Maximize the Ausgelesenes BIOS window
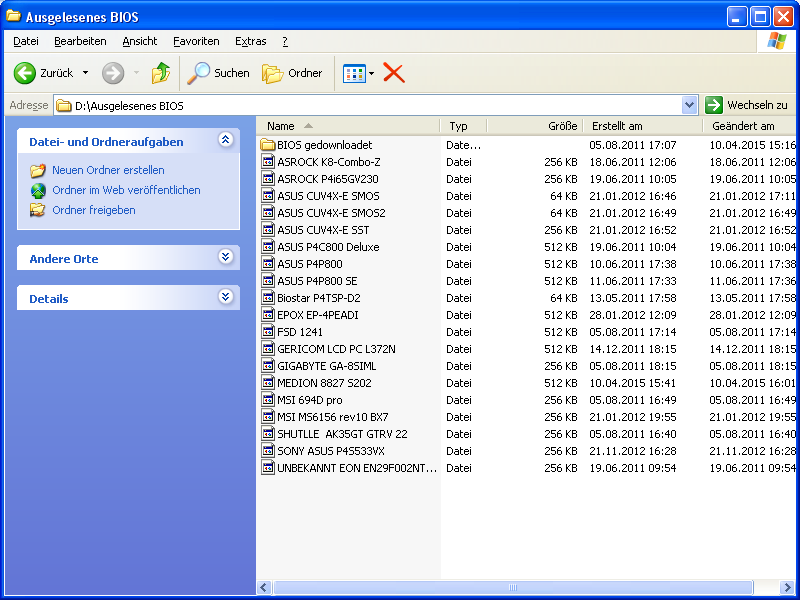 (x=760, y=17)
